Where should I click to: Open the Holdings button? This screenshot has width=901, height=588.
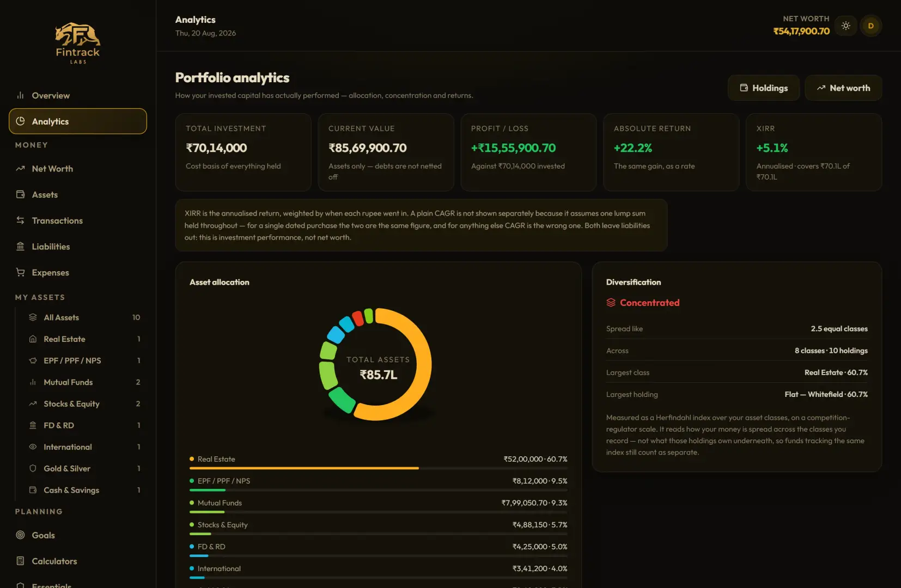click(764, 88)
